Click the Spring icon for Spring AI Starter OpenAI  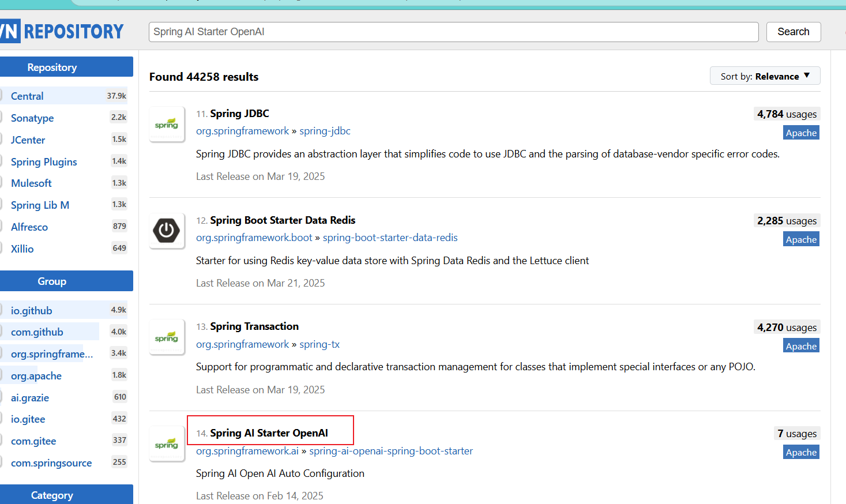click(x=167, y=443)
